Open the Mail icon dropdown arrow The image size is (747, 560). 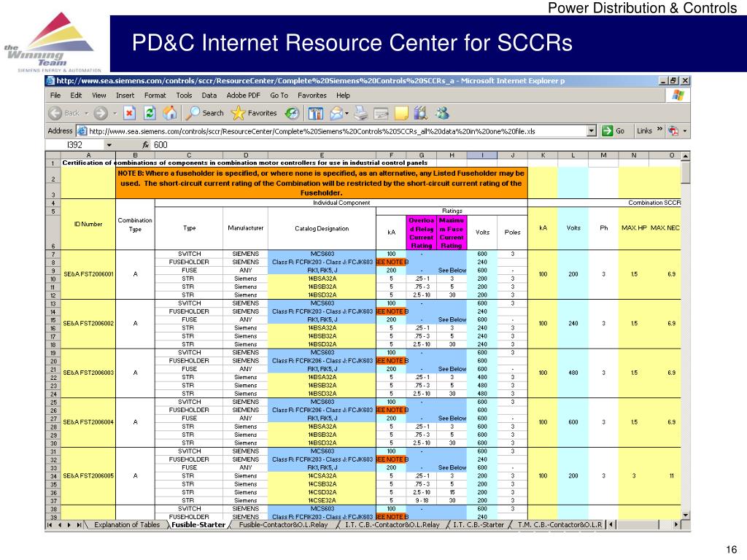[x=347, y=113]
